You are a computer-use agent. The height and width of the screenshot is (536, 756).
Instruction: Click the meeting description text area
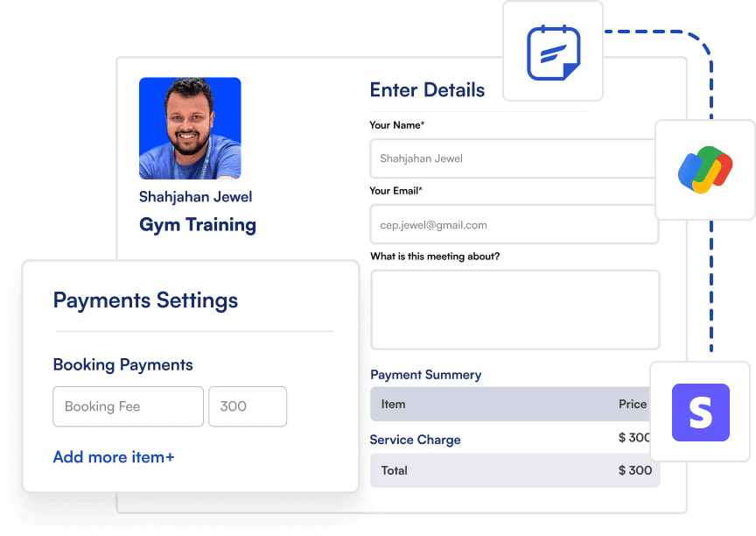tap(514, 310)
